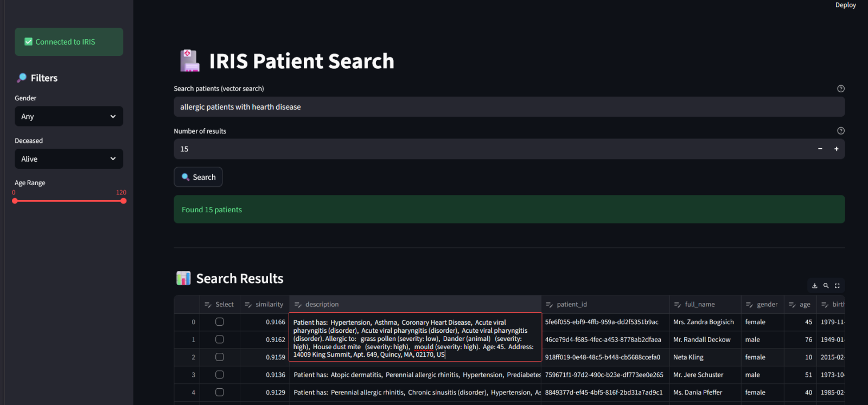Click the gender column header

click(767, 305)
